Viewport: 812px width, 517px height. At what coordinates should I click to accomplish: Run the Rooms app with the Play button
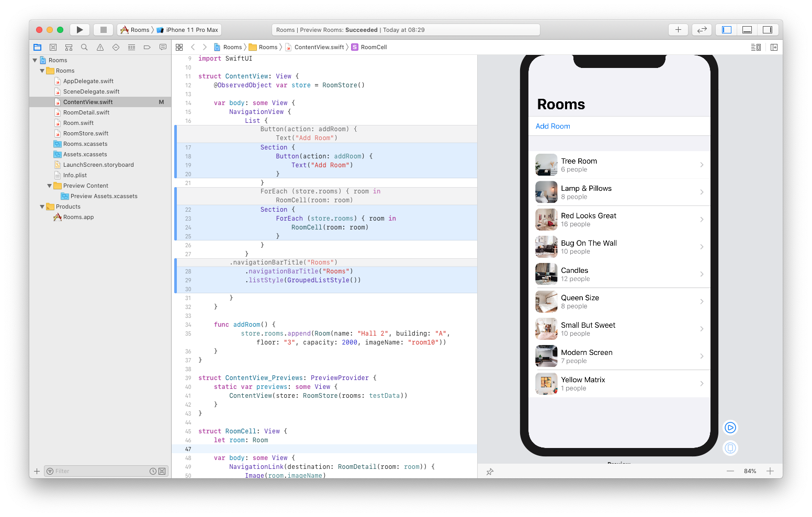pyautogui.click(x=80, y=29)
